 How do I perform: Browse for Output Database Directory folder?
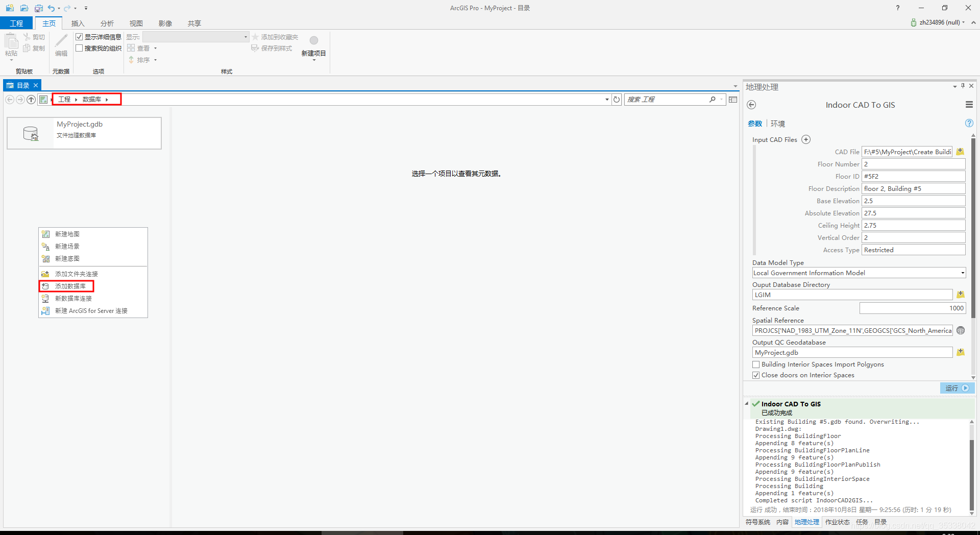click(x=960, y=295)
